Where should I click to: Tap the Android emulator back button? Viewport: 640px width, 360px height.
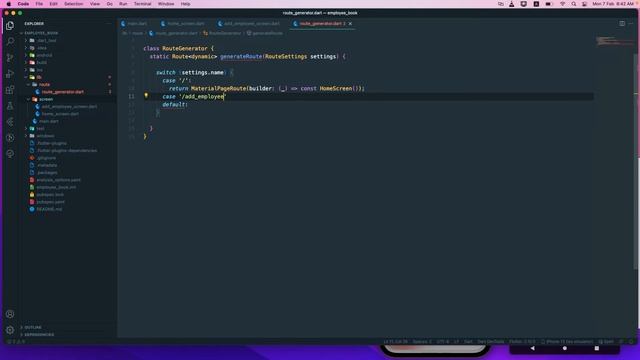click(532, 348)
